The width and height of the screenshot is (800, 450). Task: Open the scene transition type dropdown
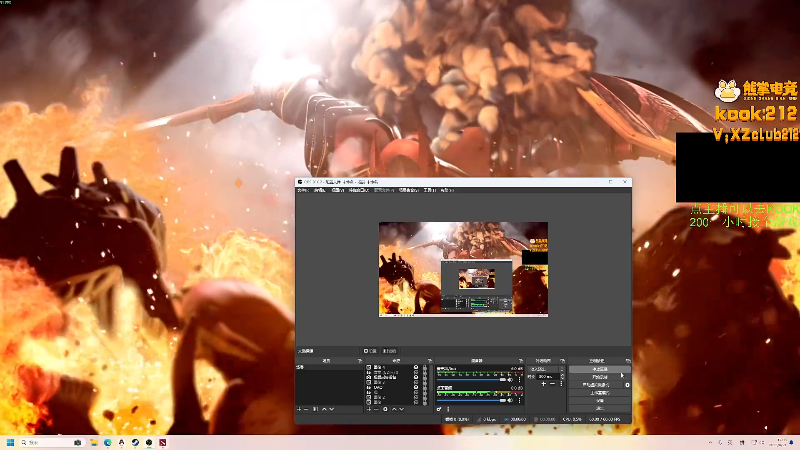(x=546, y=369)
